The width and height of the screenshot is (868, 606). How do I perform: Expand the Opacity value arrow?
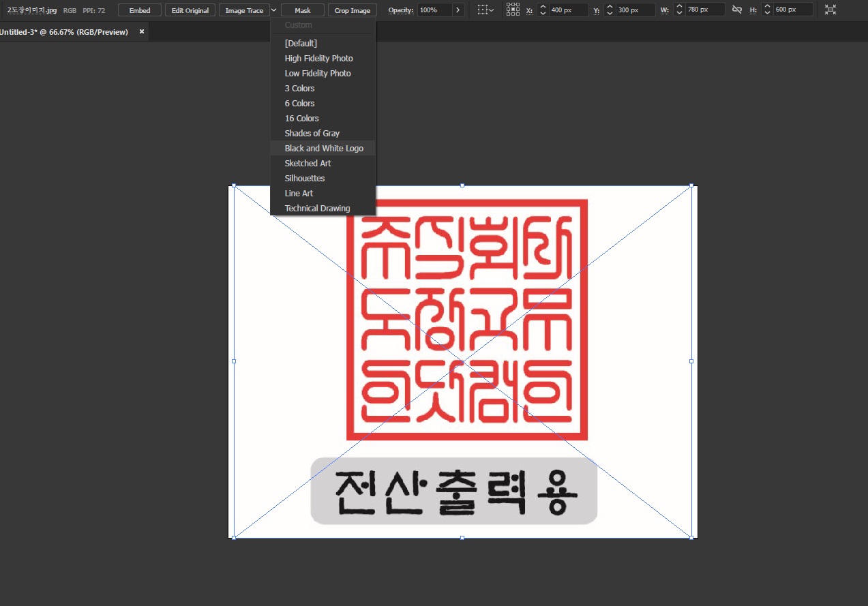[x=458, y=10]
